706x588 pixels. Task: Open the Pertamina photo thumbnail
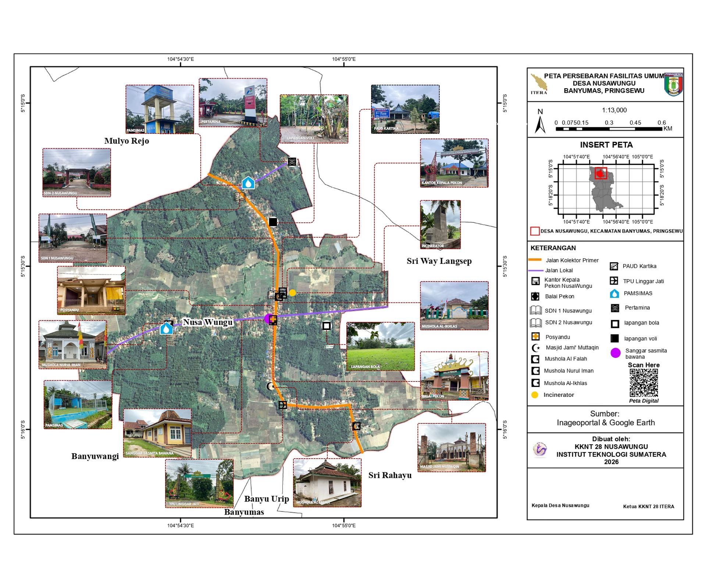click(233, 103)
